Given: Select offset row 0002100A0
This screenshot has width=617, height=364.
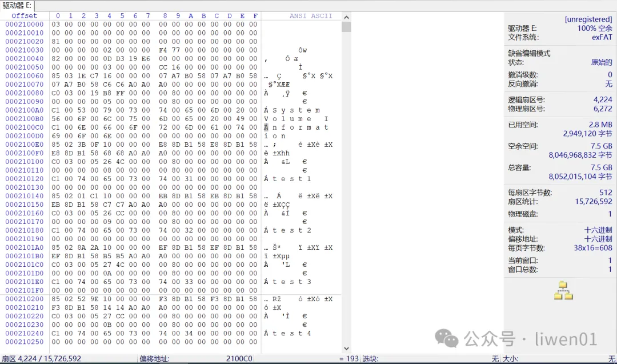Looking at the screenshot, I should pyautogui.click(x=25, y=110).
